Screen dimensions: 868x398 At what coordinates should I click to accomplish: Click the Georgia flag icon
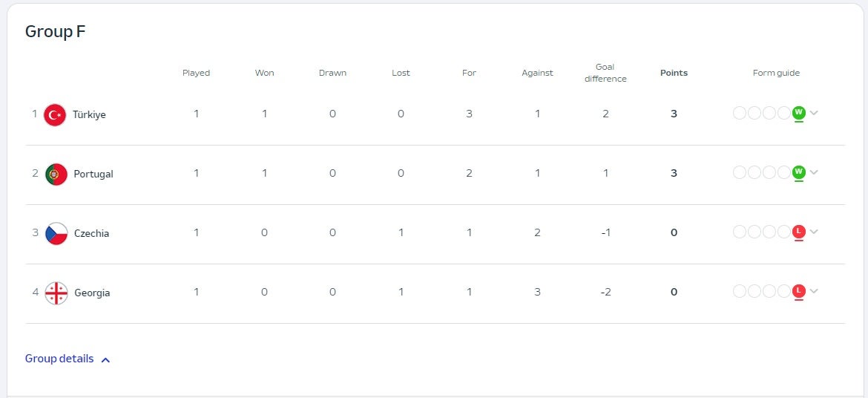pos(56,293)
